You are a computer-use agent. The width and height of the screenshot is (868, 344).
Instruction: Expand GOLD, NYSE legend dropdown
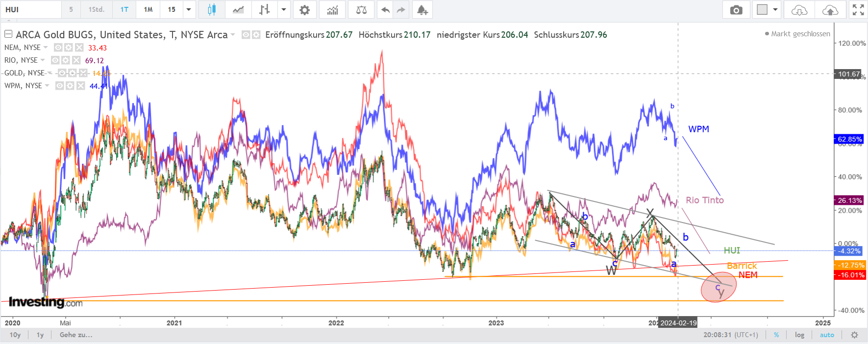(x=50, y=73)
